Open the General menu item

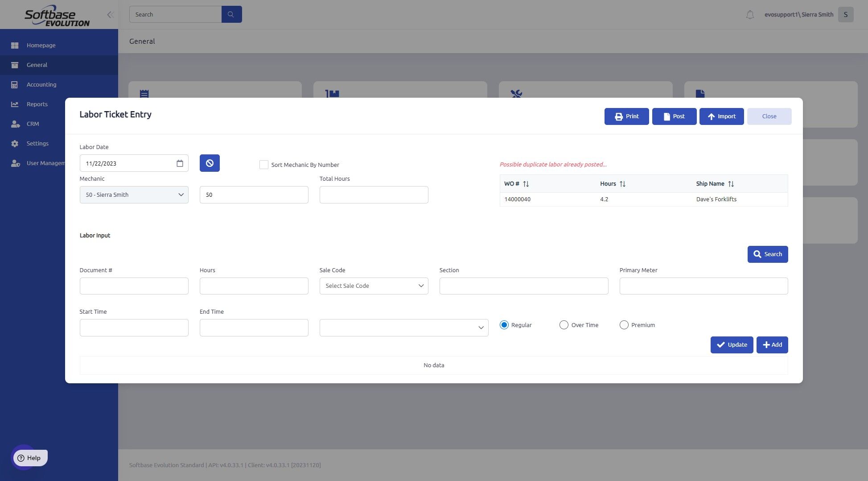coord(37,65)
